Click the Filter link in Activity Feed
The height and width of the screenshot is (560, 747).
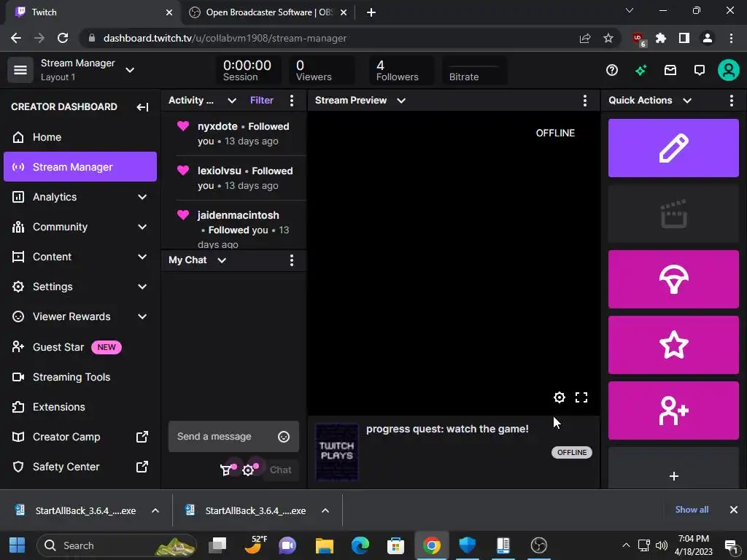(x=262, y=101)
